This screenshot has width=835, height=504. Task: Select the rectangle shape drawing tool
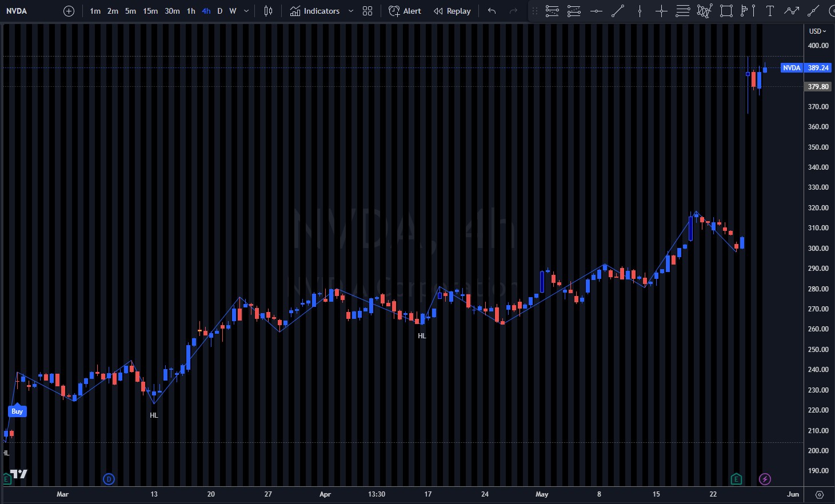pyautogui.click(x=726, y=11)
